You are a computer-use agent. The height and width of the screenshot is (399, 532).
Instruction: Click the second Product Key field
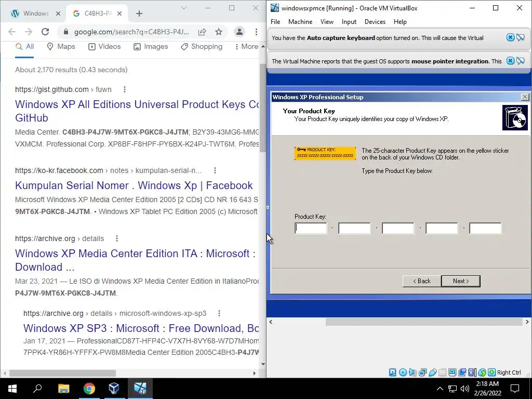[x=354, y=229]
